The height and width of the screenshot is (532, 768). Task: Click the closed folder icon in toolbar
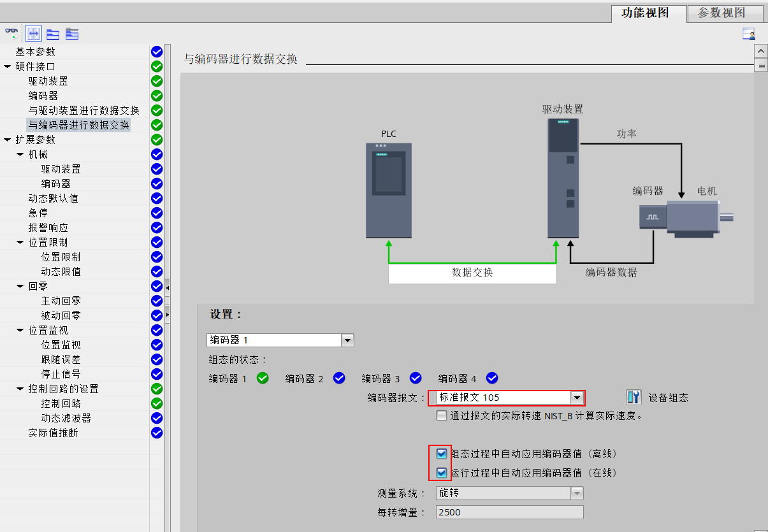tap(71, 34)
